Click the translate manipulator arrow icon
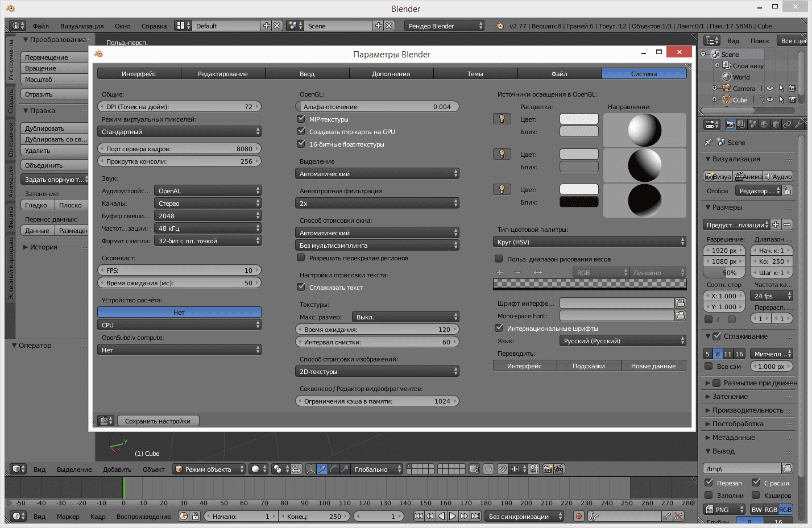Viewport: 812px width, 528px height. (x=322, y=469)
